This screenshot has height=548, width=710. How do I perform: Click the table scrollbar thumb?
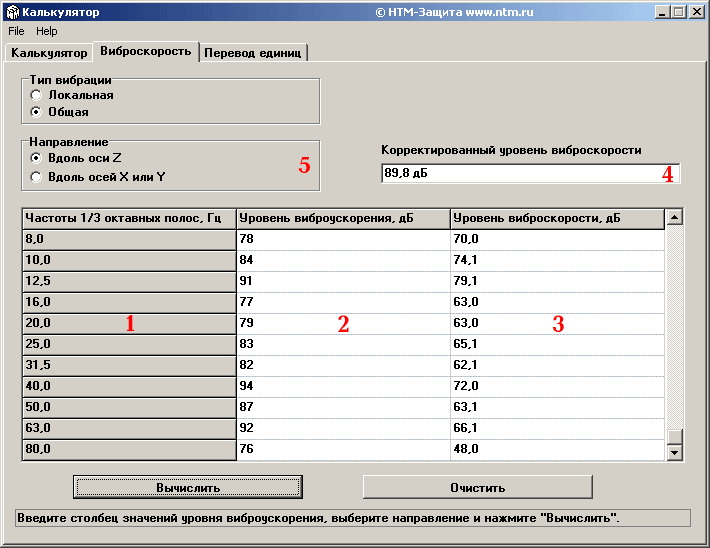(x=675, y=437)
